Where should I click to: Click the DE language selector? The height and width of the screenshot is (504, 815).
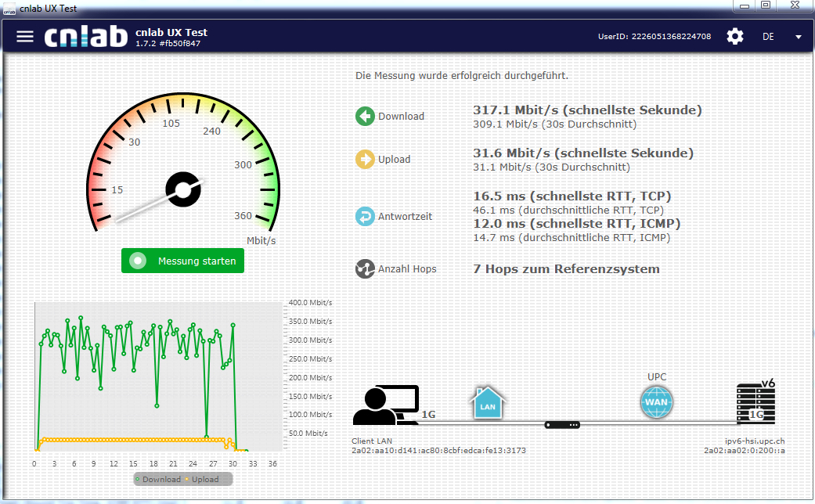768,37
